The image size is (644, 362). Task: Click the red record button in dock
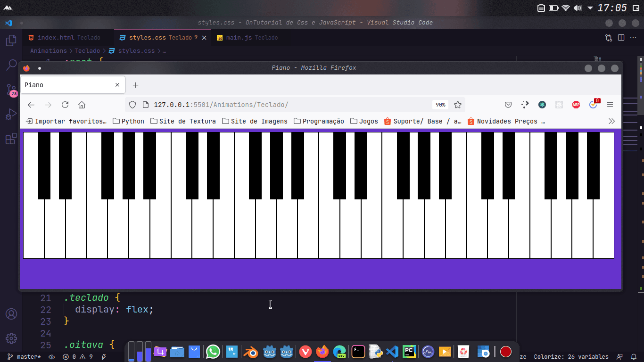pyautogui.click(x=506, y=352)
